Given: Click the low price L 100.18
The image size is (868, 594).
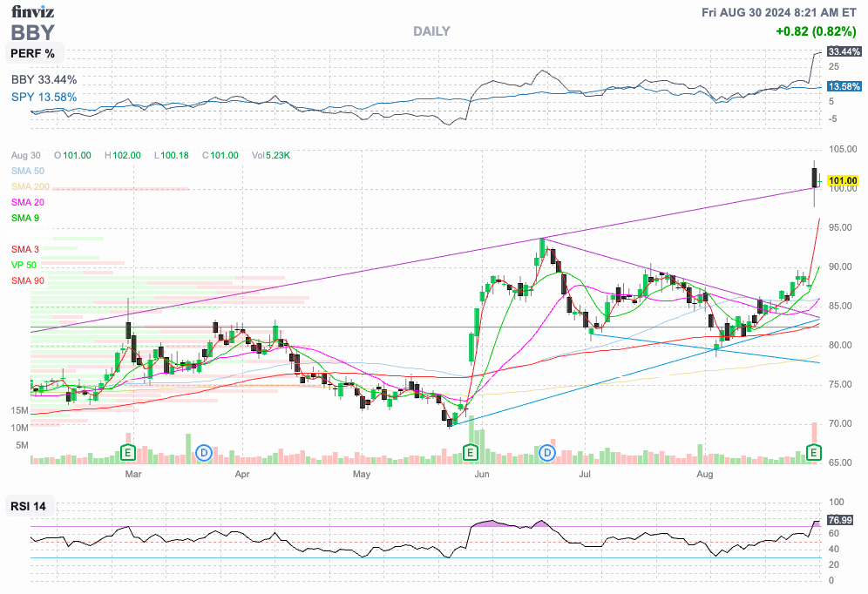Looking at the screenshot, I should pos(171,155).
